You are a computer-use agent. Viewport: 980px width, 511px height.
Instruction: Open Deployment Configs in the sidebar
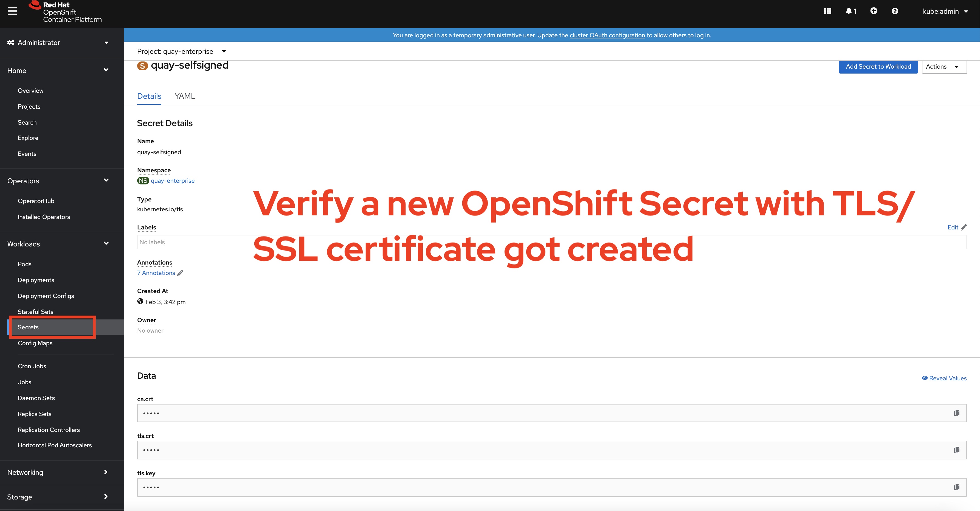tap(46, 296)
